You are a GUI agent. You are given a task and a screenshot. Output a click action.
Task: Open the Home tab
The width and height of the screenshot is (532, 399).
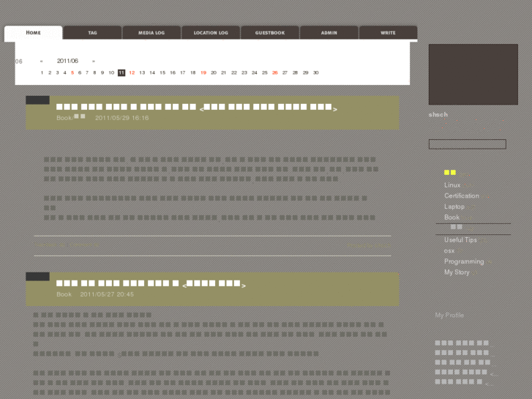pyautogui.click(x=33, y=33)
